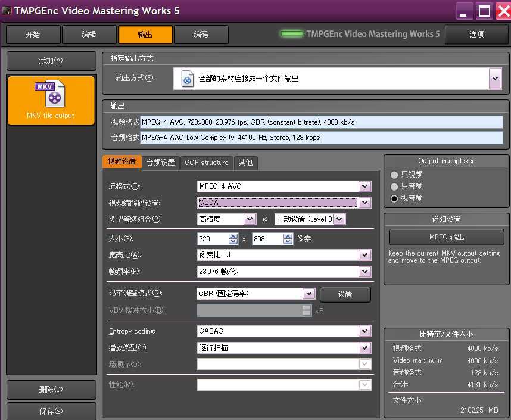Click the film reel icon in output method
The width and height of the screenshot is (511, 420).
[188, 79]
